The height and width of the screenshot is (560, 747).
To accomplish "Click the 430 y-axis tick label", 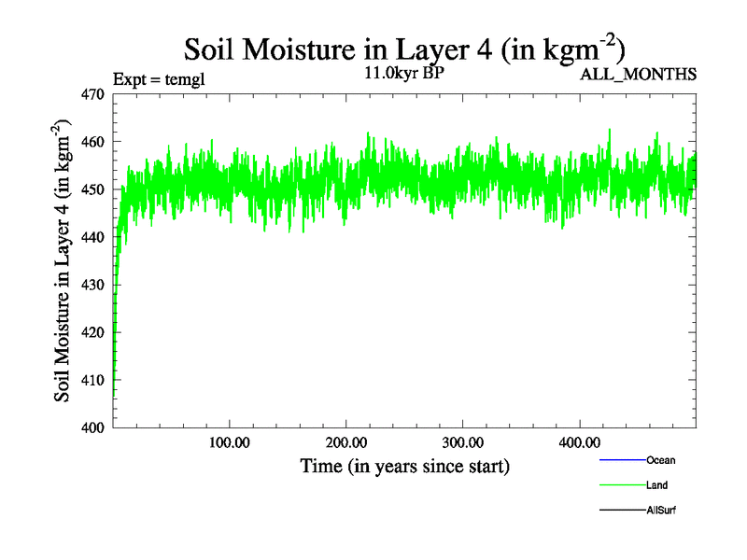I will [93, 285].
